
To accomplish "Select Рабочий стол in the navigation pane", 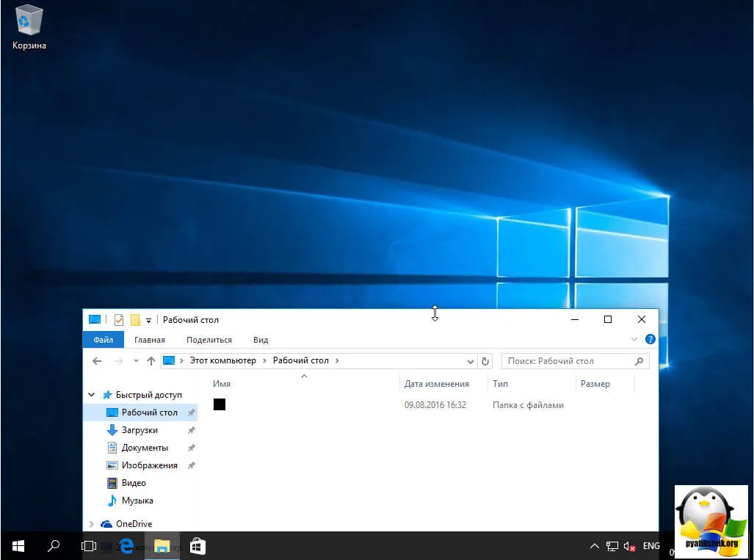I will point(149,412).
